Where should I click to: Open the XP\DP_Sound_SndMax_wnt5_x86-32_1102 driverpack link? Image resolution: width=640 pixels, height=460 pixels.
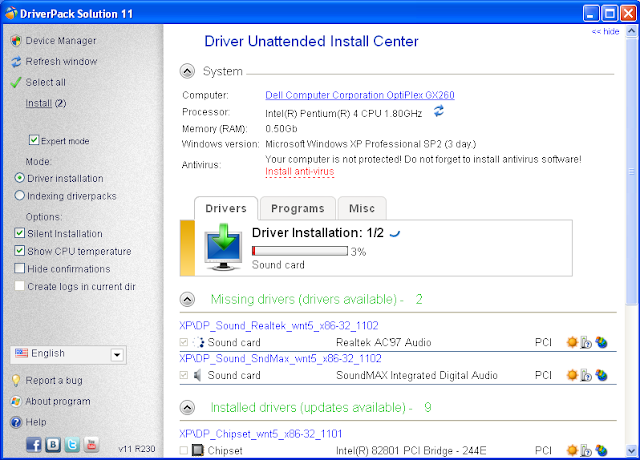[x=280, y=358]
